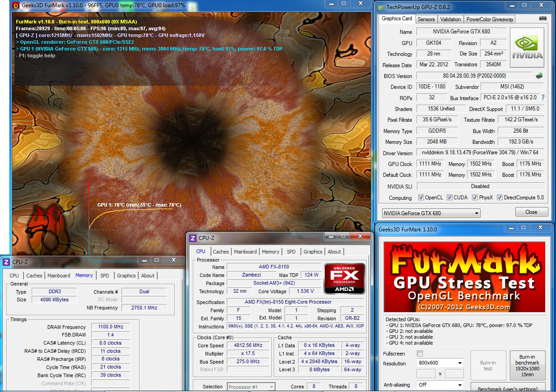
Task: Open About tab in the Memory CPU-Z window
Action: point(148,276)
